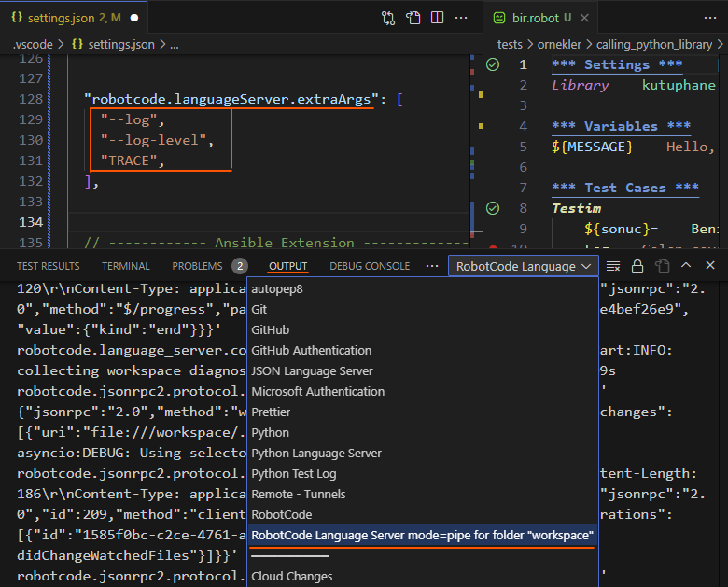The image size is (728, 587).
Task: Click line number 128 in settings.json gutter
Action: pyautogui.click(x=31, y=99)
